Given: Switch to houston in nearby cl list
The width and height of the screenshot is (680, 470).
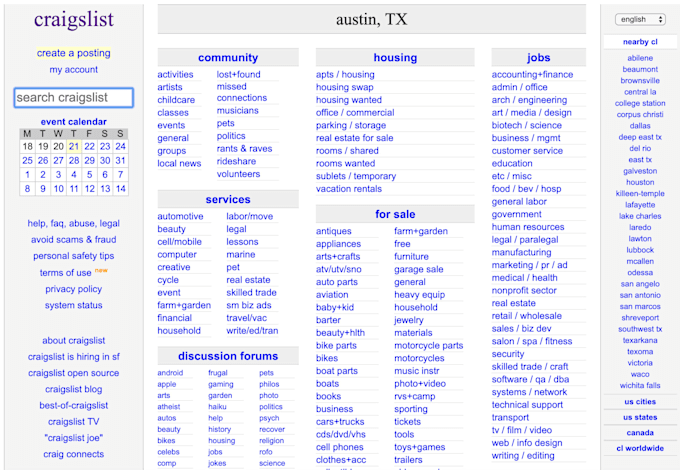Looking at the screenshot, I should click(x=640, y=183).
